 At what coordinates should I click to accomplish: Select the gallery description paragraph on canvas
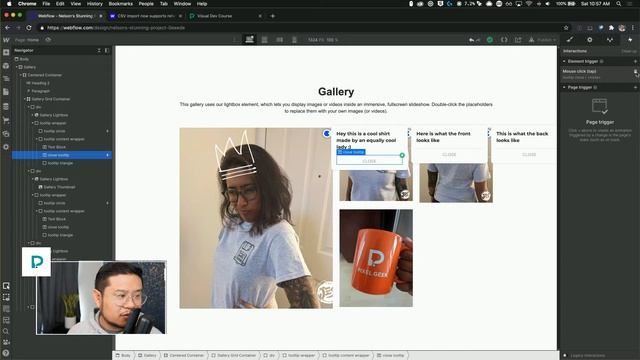click(x=336, y=108)
